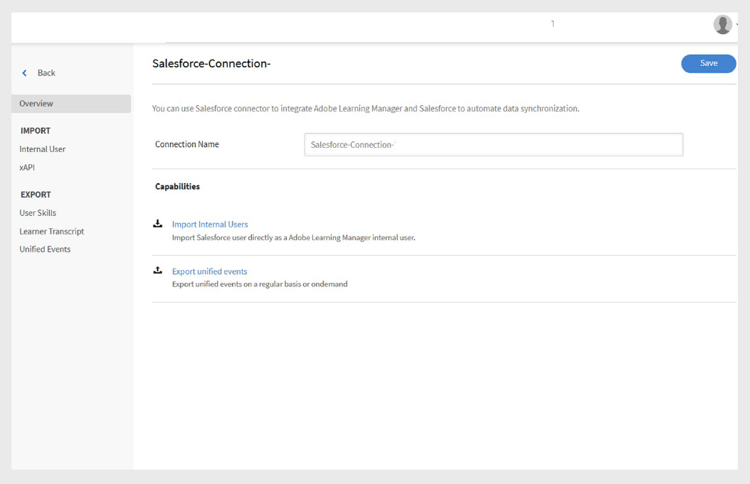Screen dimensions: 750x484
Task: Open User Skills export option
Action: (38, 213)
